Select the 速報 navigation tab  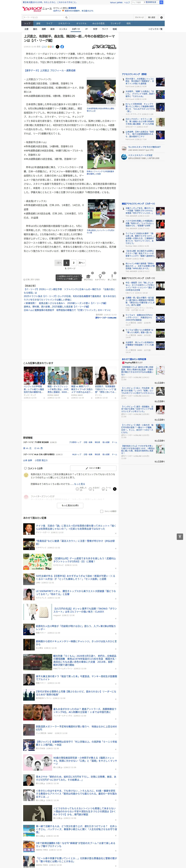point(38,24)
